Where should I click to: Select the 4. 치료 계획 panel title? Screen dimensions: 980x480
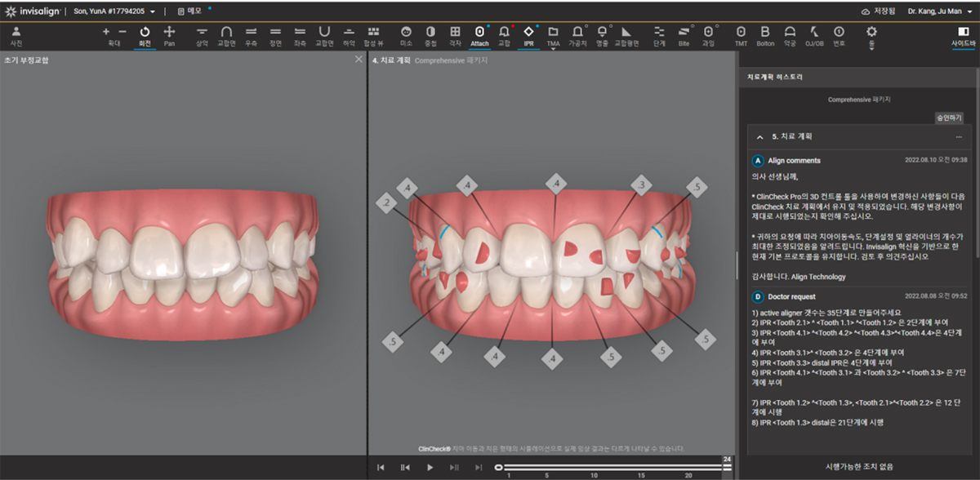pos(390,60)
